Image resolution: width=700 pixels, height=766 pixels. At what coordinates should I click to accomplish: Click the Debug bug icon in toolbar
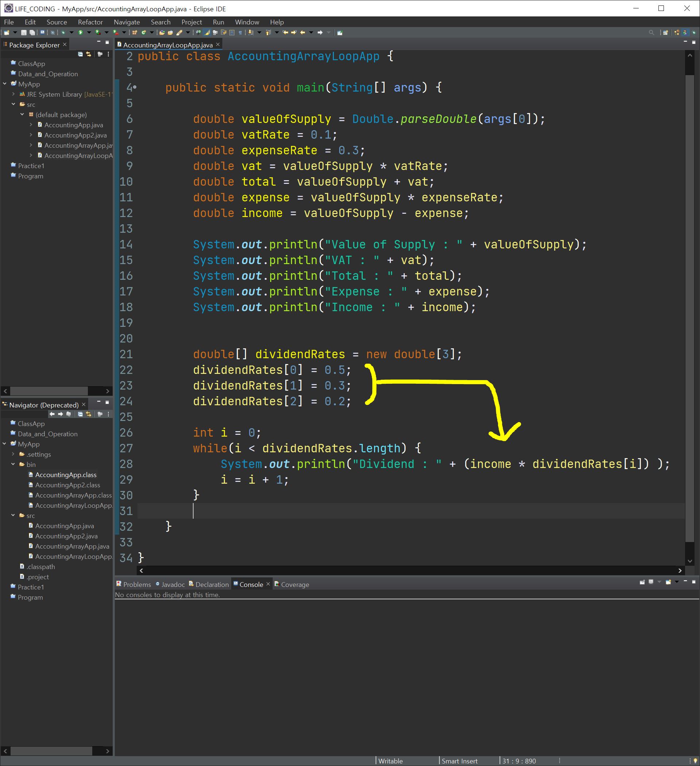pyautogui.click(x=63, y=33)
